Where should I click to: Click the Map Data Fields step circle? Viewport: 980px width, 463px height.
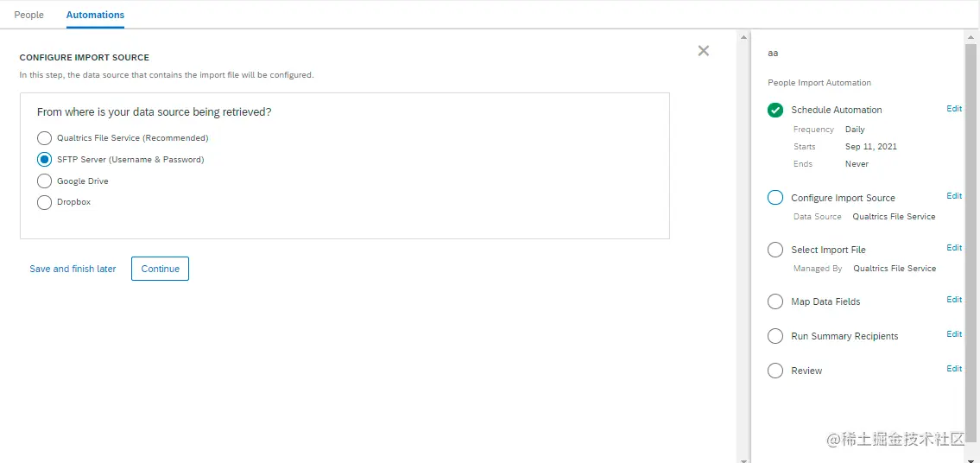(x=775, y=301)
